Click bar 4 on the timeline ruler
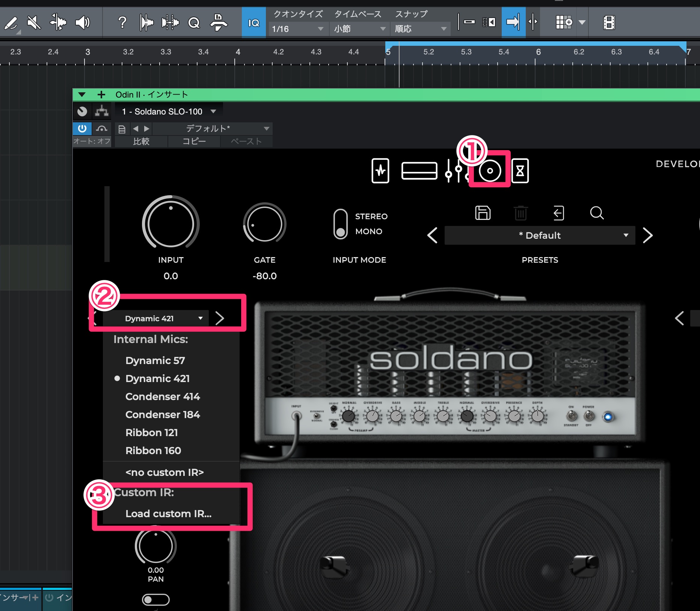This screenshot has height=611, width=700. (237, 53)
